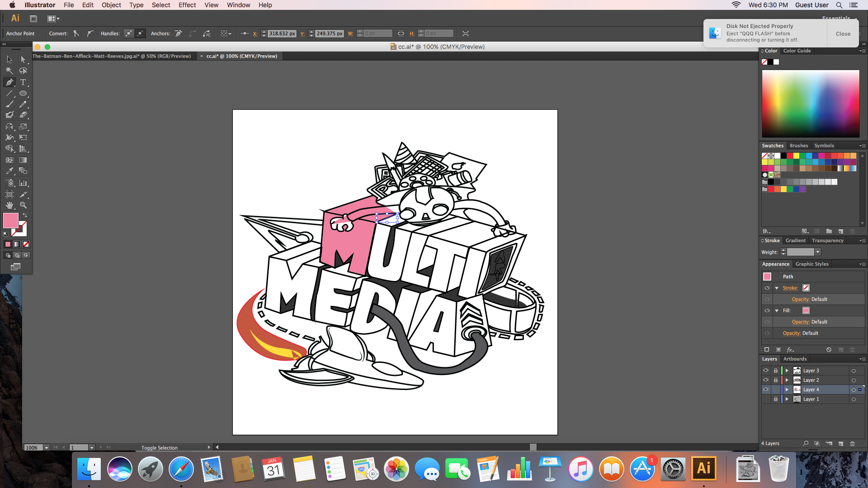Pick a color from the color spectrum

click(811, 103)
